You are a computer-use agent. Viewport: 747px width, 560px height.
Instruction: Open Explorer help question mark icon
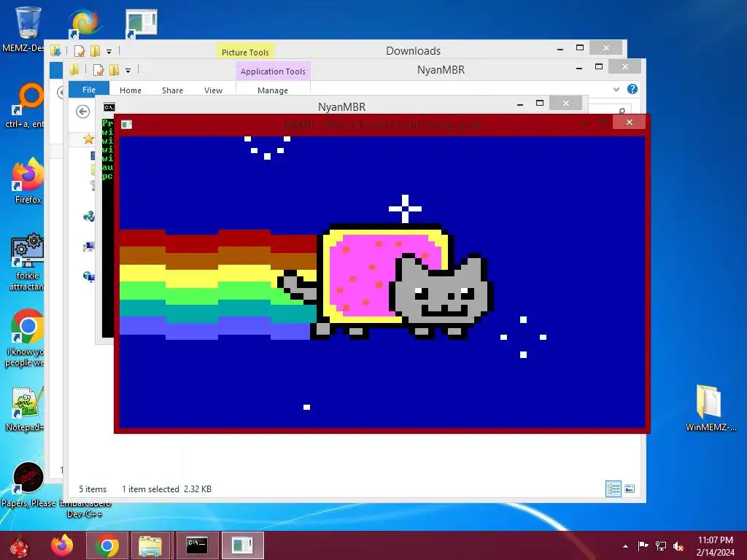click(632, 89)
